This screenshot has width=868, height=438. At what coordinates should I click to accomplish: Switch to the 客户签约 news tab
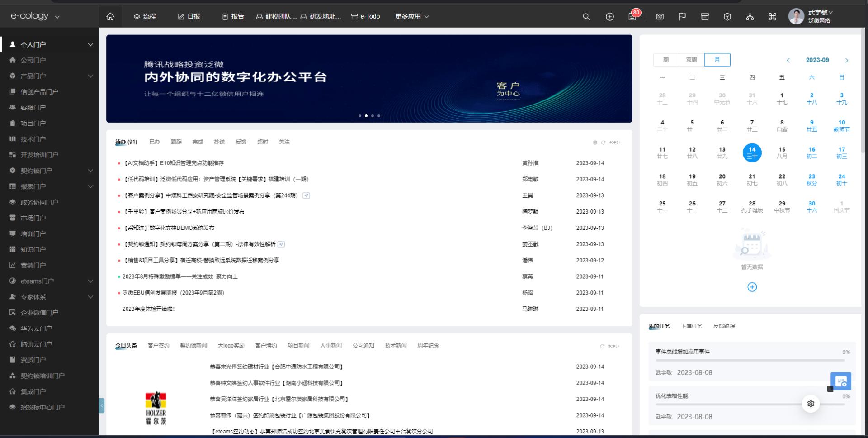pos(158,346)
